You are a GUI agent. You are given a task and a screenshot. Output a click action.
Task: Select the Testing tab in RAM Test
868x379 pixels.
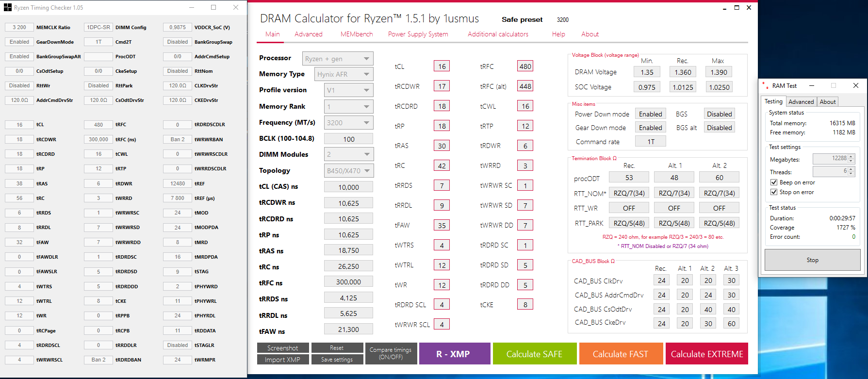click(773, 101)
